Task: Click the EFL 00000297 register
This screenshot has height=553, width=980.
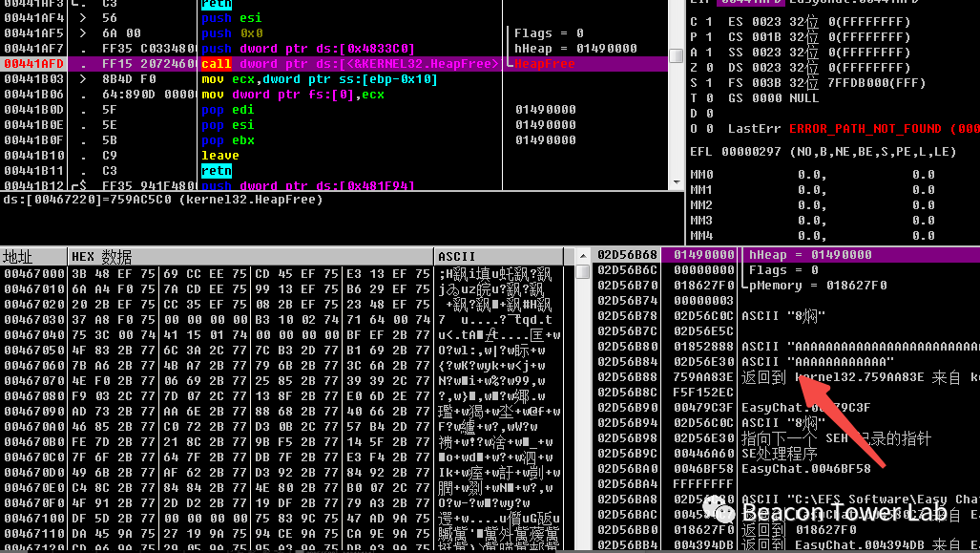Action: pyautogui.click(x=824, y=152)
